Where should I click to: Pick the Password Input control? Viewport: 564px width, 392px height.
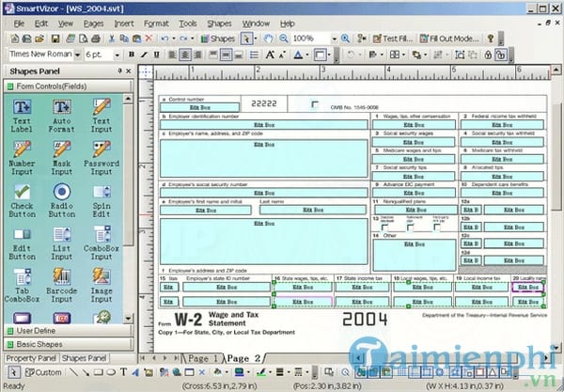[x=102, y=158]
